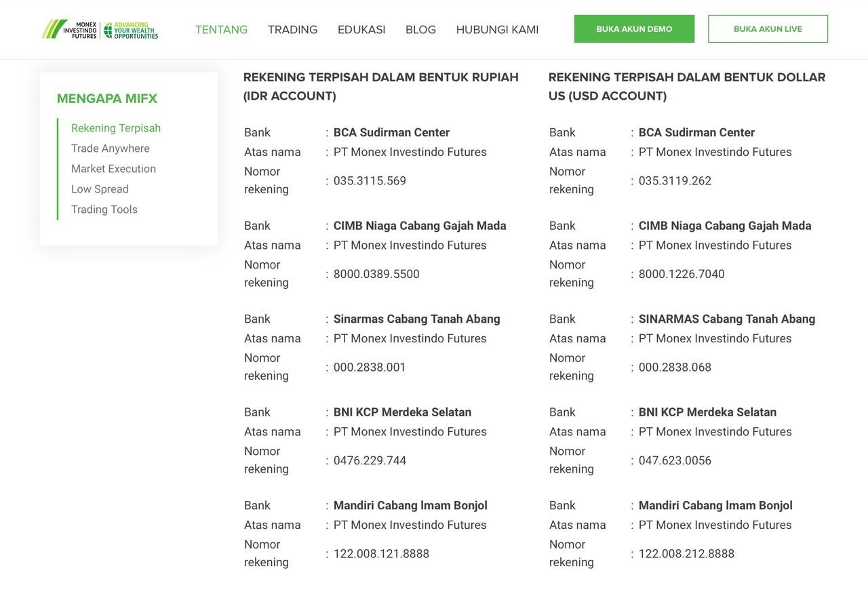Select IDR BCA account number 035.3115.569
This screenshot has width=868, height=598.
coord(370,181)
